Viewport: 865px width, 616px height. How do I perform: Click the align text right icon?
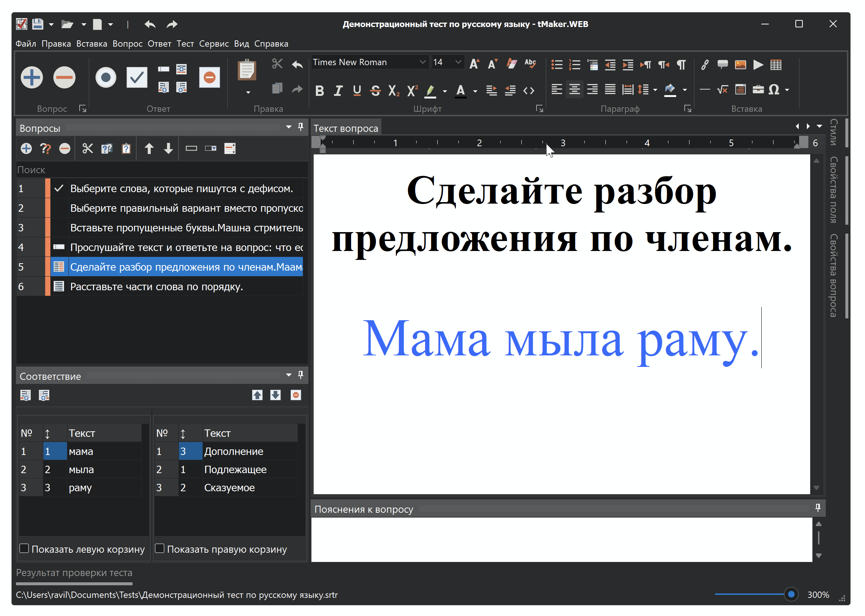tap(592, 90)
